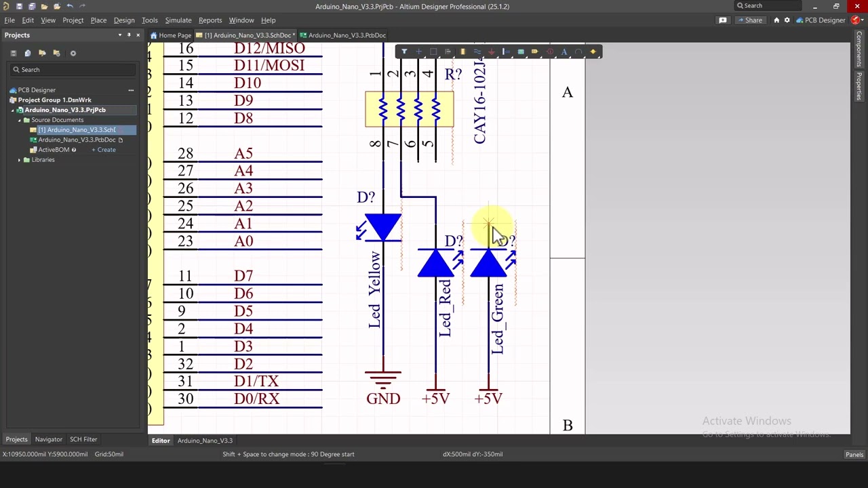Open Projects panel settings gear
The height and width of the screenshot is (488, 868).
tap(73, 53)
